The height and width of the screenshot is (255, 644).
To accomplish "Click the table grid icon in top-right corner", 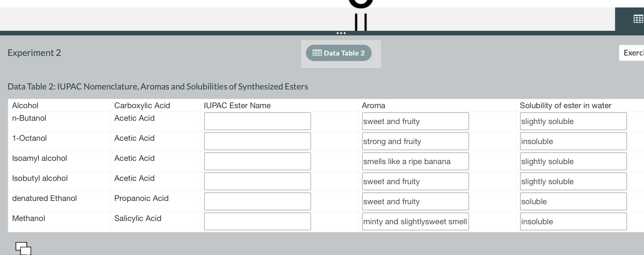I will point(638,19).
